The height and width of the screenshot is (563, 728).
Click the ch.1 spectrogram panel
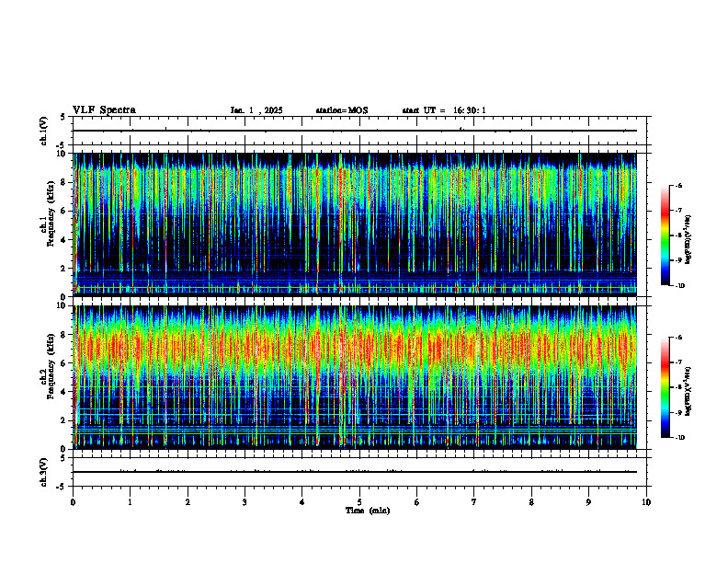point(355,224)
